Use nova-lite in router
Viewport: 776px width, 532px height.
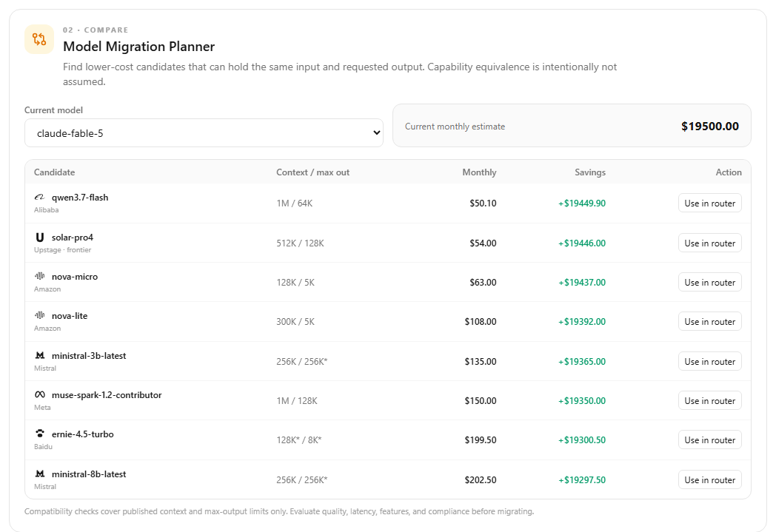pos(709,321)
